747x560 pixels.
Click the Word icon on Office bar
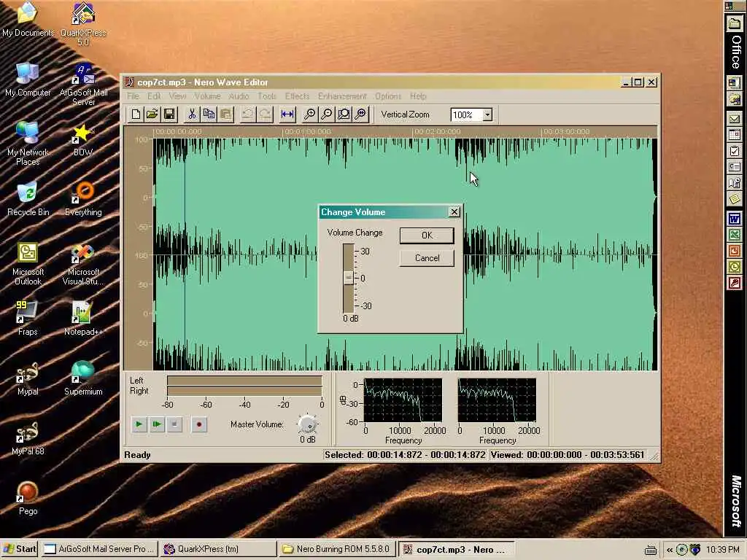click(734, 219)
